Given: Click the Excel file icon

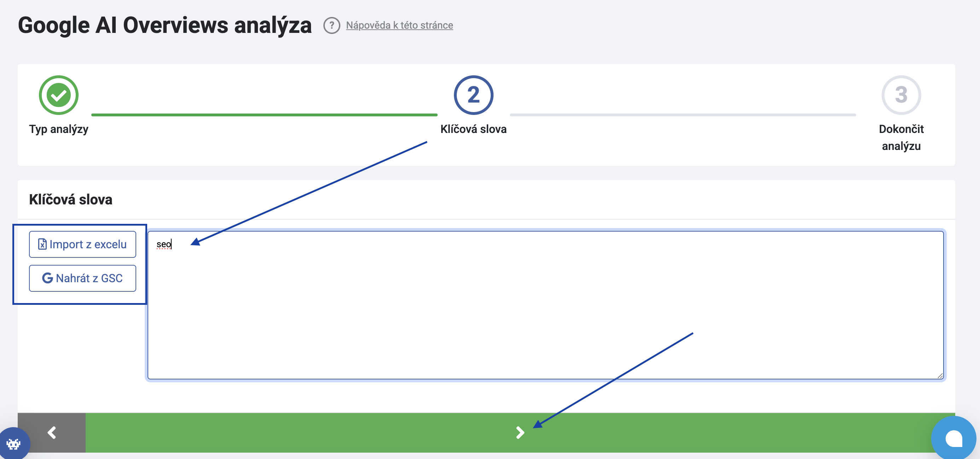Looking at the screenshot, I should (42, 244).
